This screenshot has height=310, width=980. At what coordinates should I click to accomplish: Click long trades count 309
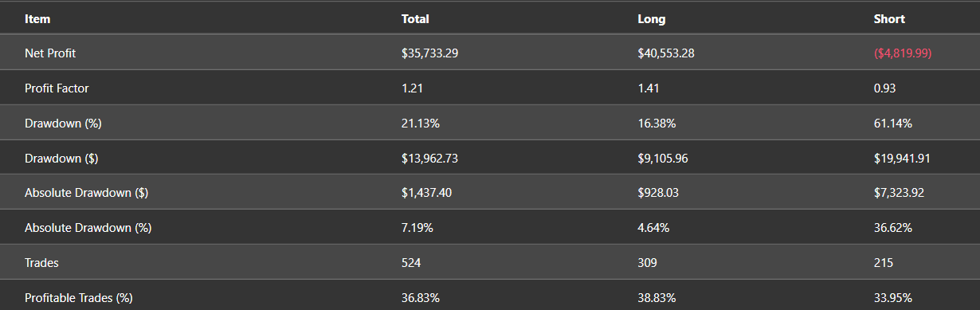648,263
